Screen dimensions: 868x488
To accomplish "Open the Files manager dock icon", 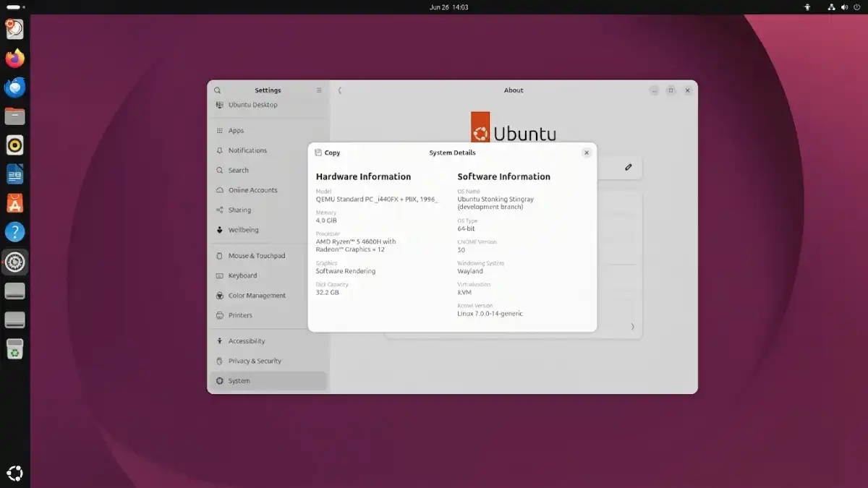I will (x=14, y=116).
